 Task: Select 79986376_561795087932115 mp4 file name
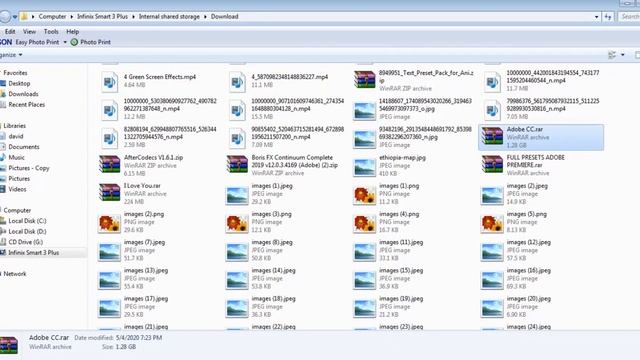click(553, 105)
